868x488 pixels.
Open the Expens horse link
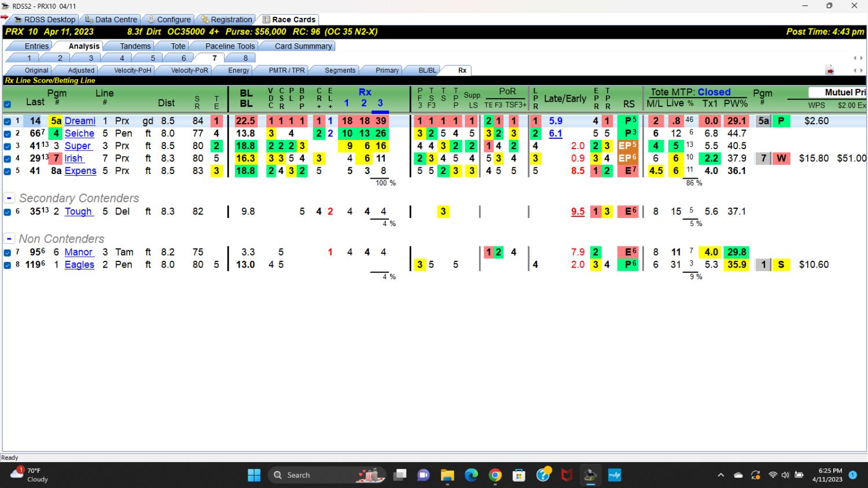tap(80, 171)
